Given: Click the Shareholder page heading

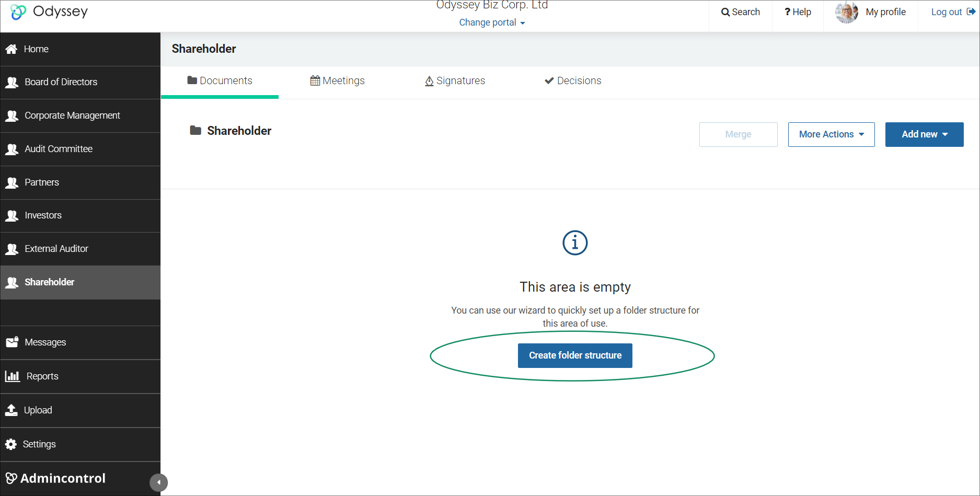Looking at the screenshot, I should coord(204,49).
